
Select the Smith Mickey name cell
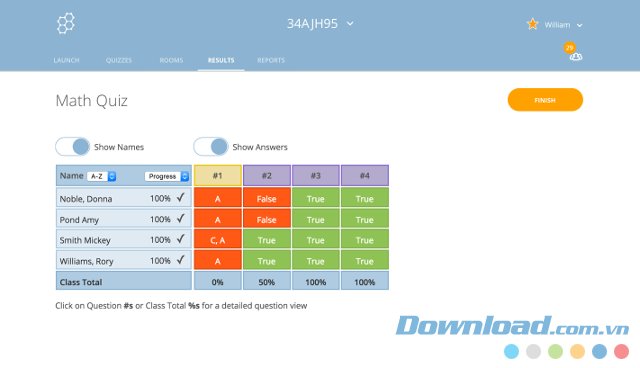click(x=124, y=239)
